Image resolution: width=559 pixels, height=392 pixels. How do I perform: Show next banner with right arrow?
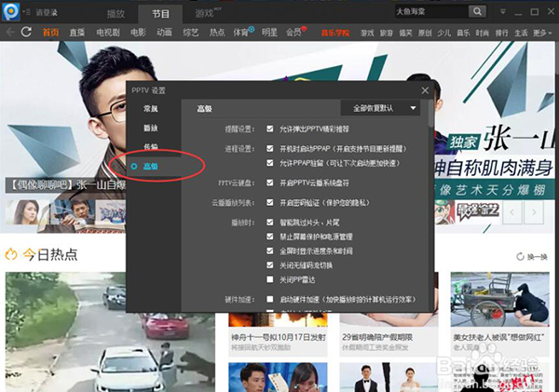533,212
